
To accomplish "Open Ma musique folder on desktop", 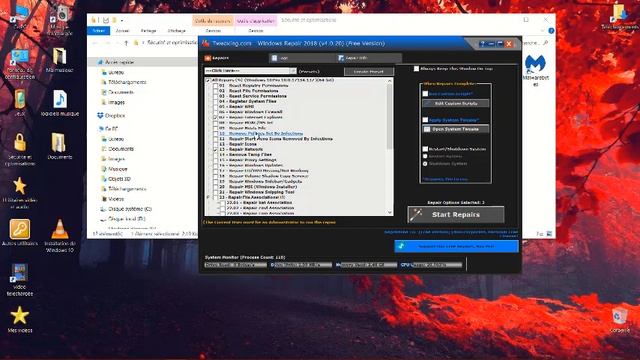I will 60,60.
